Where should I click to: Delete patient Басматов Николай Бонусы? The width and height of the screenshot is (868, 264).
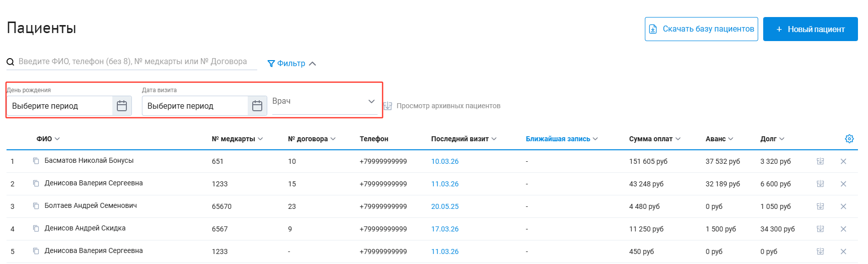843,161
